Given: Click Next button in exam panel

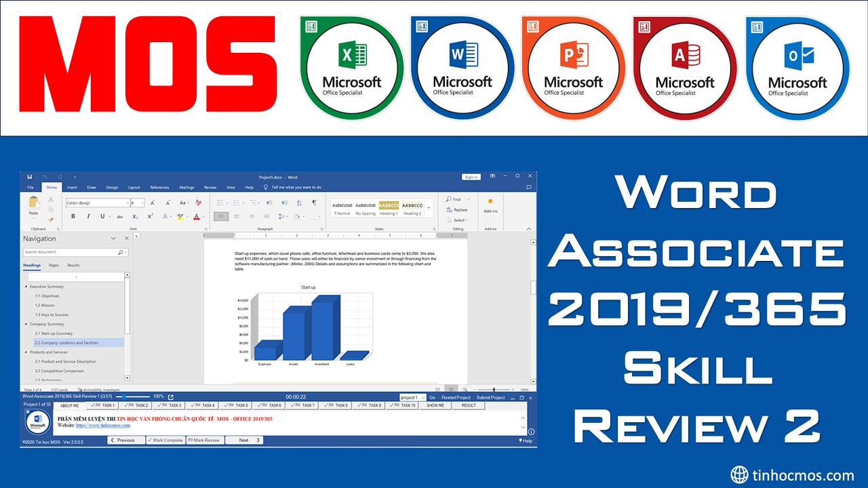Looking at the screenshot, I should tap(244, 440).
